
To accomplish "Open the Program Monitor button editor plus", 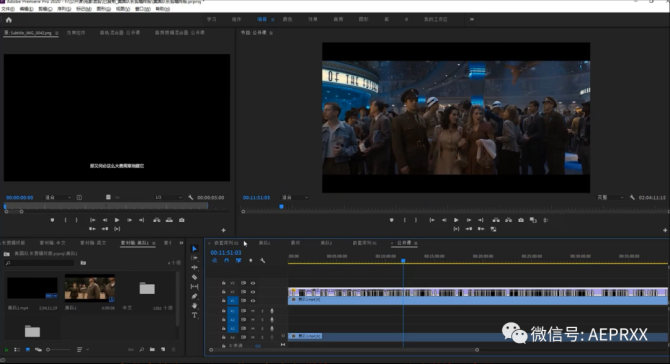I will pos(665,230).
